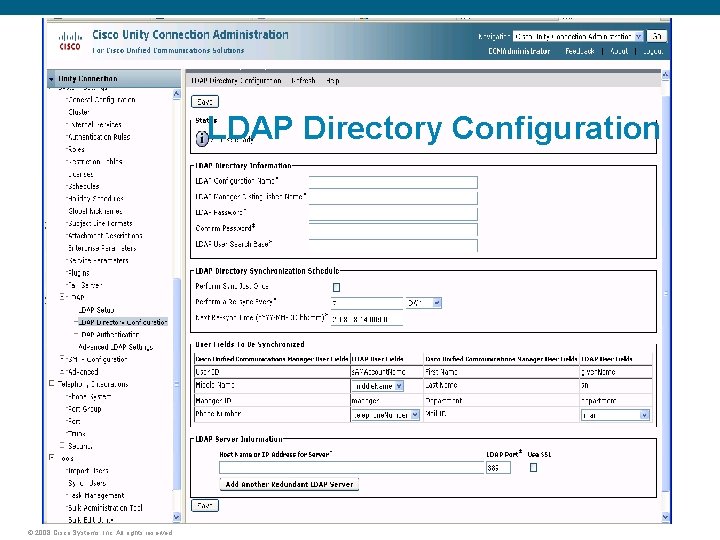Select Schedules in sidebar
Screen dimensions: 720x540
(84, 186)
